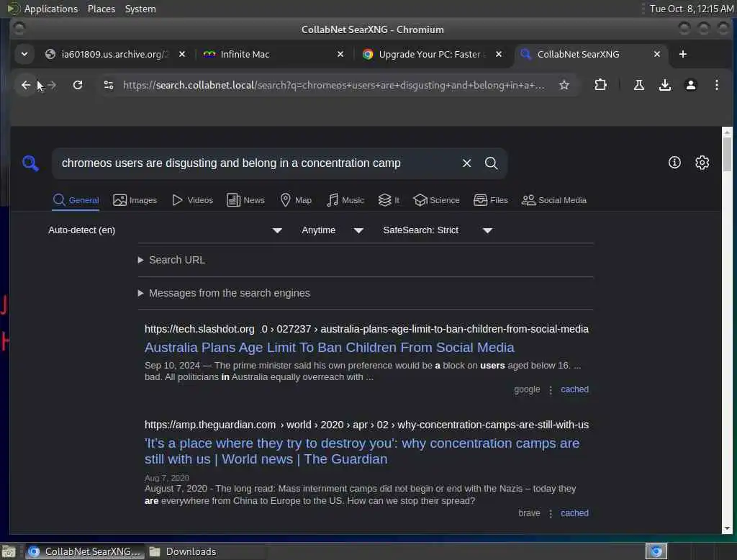This screenshot has height=560, width=737.
Task: Open the tab search dropdown
Action: tap(24, 54)
